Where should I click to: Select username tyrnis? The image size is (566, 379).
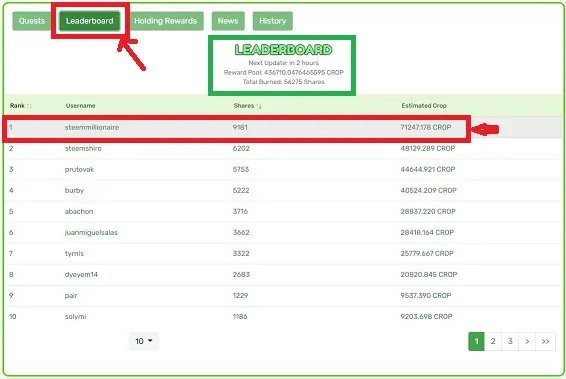point(74,253)
